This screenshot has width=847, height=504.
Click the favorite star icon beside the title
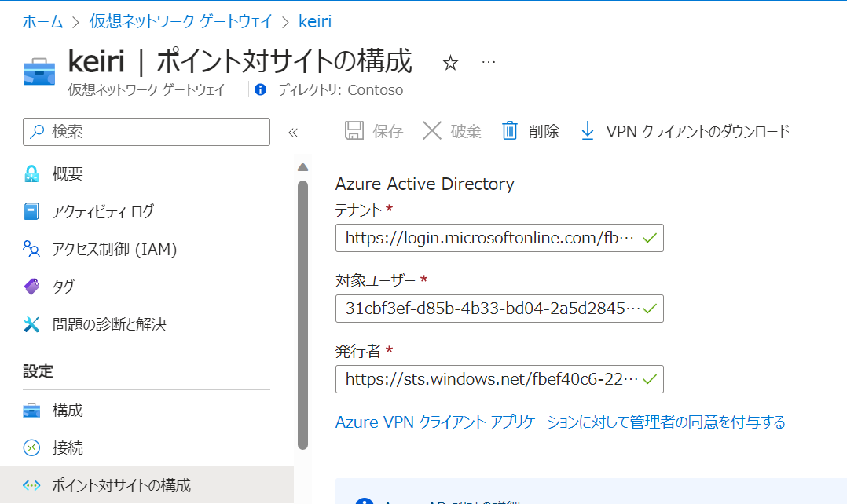tap(450, 63)
